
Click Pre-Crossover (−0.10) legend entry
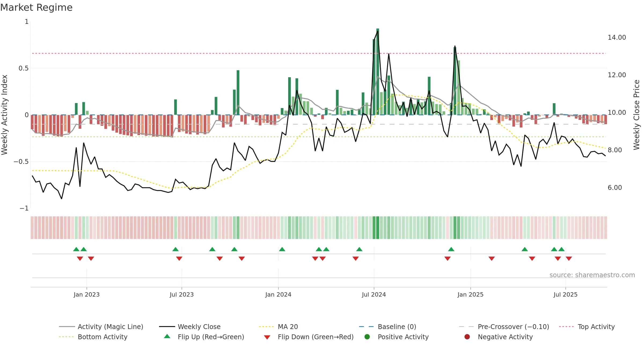pyautogui.click(x=504, y=327)
